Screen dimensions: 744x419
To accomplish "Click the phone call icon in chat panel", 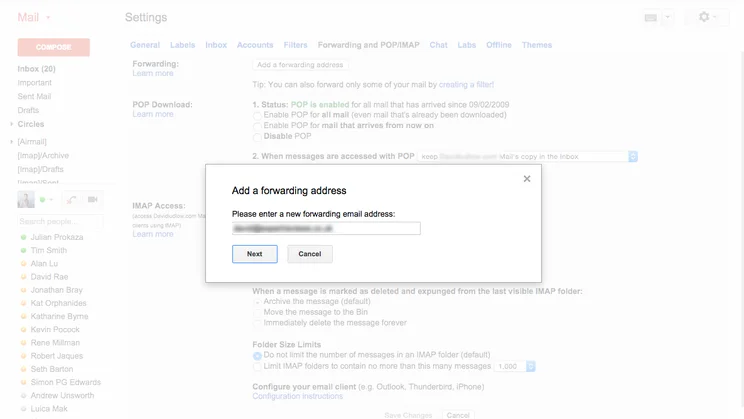I will pos(72,200).
